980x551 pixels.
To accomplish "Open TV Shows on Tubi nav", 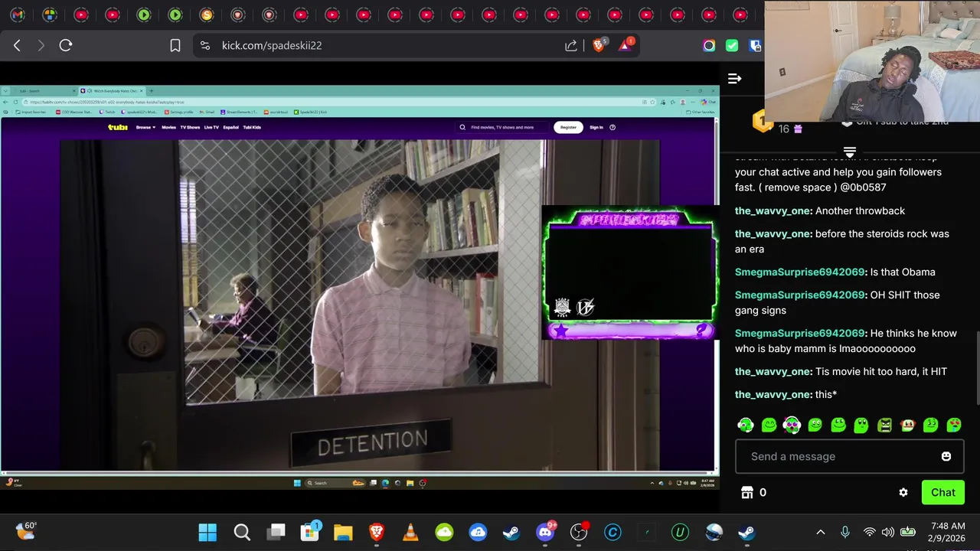I will [x=190, y=127].
